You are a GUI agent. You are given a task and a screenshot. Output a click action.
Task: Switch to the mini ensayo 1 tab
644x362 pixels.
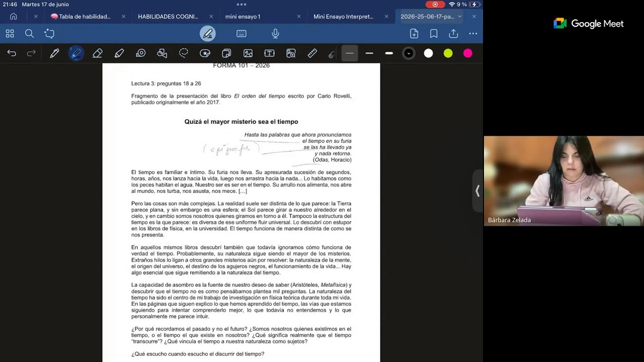coord(243,17)
